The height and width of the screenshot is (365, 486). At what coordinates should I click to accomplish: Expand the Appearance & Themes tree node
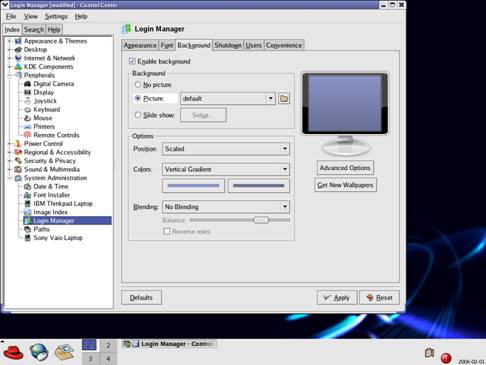tap(10, 41)
